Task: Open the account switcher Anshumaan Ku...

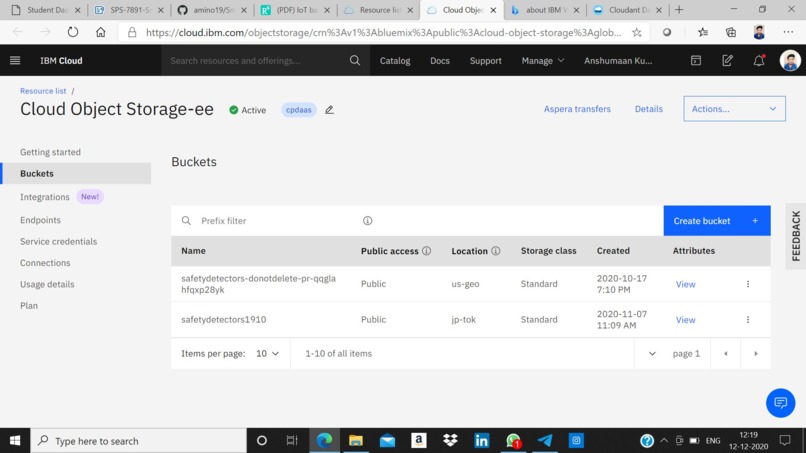Action: coord(618,61)
